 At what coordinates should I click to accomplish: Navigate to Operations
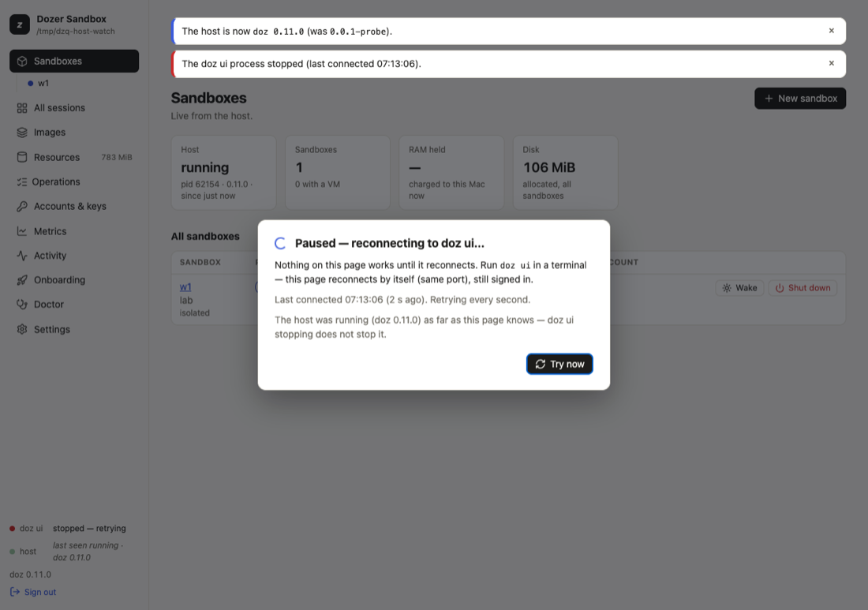[74, 182]
